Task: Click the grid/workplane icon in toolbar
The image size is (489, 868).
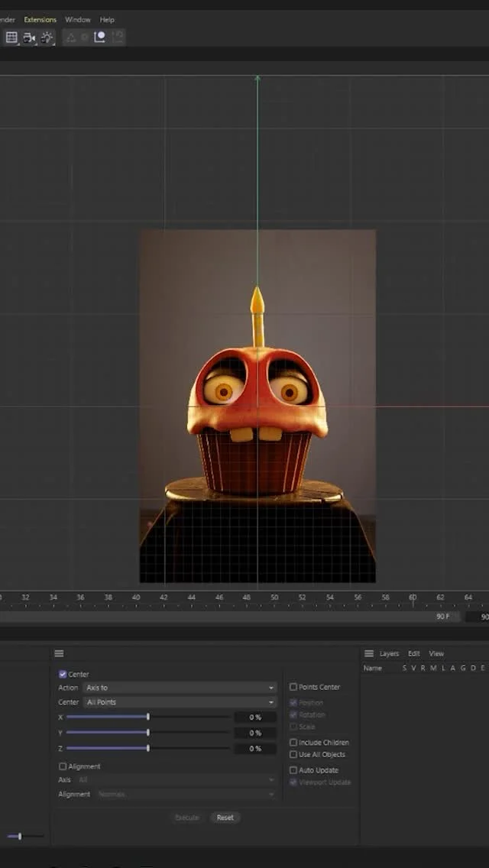Action: (x=11, y=37)
